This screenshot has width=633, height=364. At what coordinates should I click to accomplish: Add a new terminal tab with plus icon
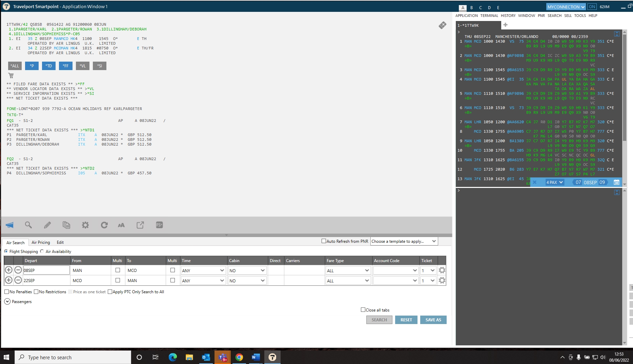505,25
